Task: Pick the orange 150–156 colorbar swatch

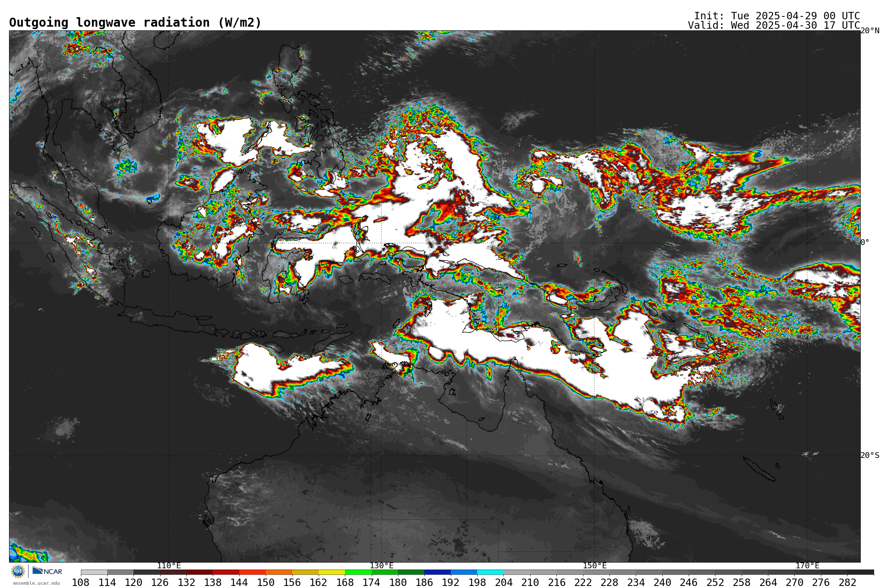Action: [x=279, y=572]
